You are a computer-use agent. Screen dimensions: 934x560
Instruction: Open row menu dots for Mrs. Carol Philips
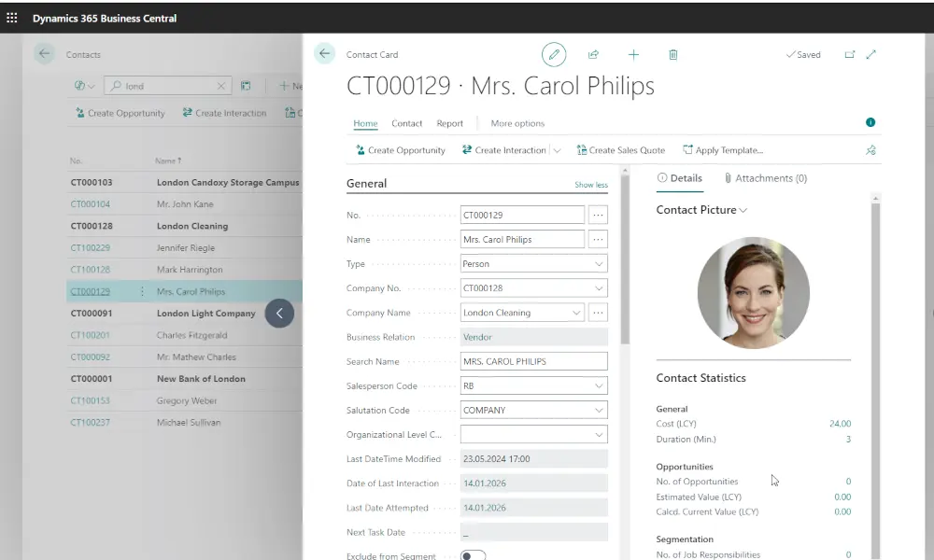point(142,291)
